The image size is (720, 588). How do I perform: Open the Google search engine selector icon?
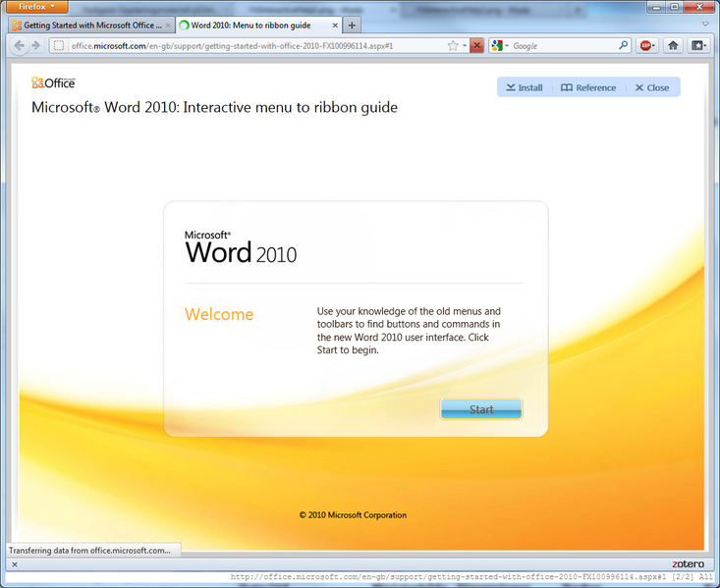(497, 45)
